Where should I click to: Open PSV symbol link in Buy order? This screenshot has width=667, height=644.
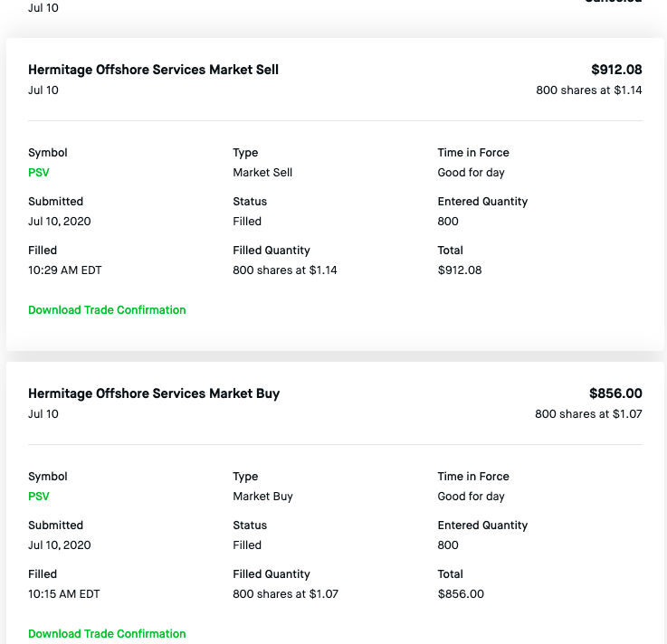coord(39,497)
